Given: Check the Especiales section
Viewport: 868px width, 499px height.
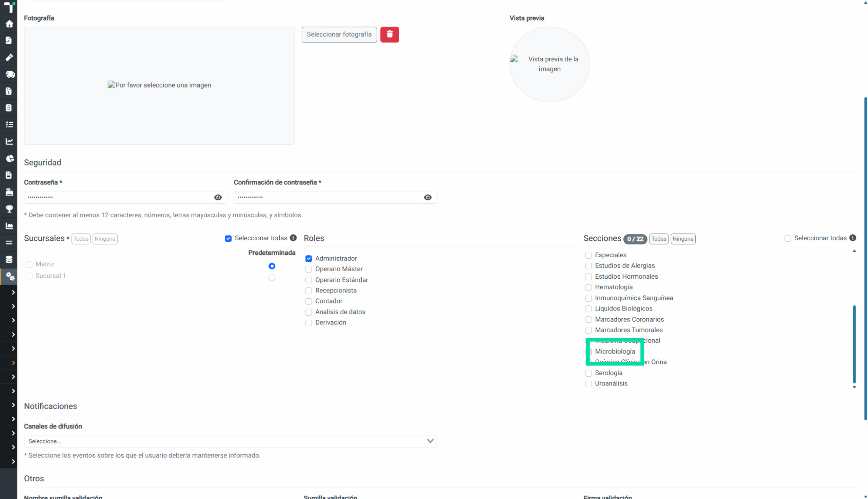Looking at the screenshot, I should [588, 255].
